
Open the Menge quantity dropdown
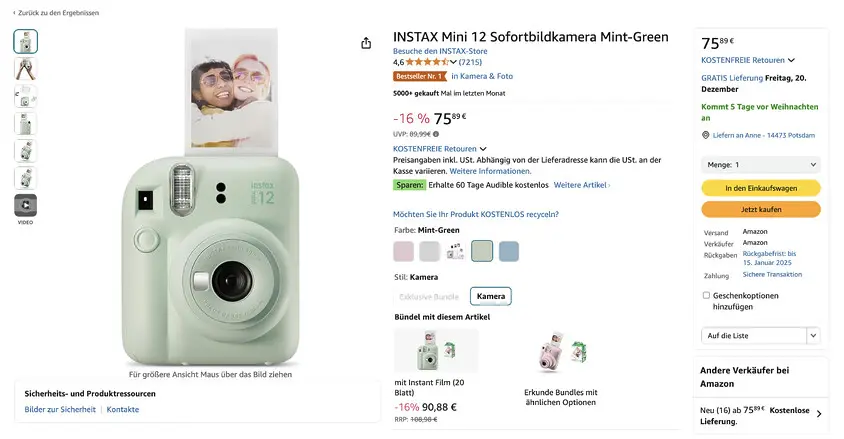point(761,165)
